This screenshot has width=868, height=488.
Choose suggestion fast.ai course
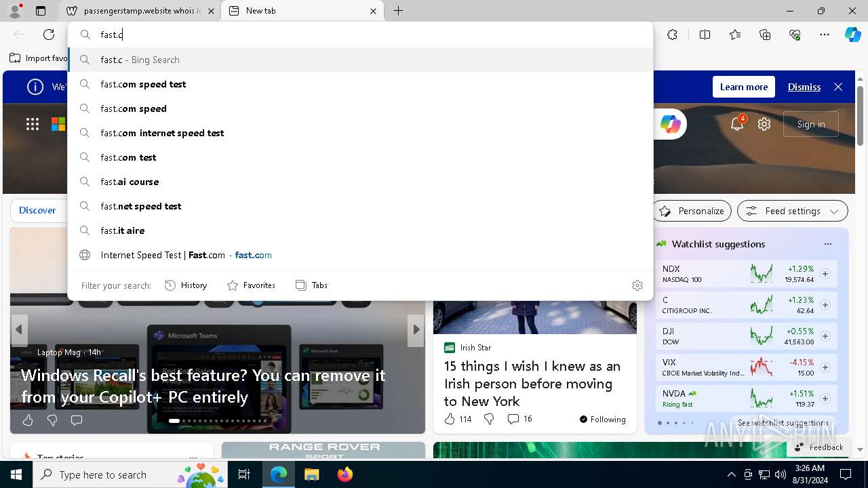(360, 182)
